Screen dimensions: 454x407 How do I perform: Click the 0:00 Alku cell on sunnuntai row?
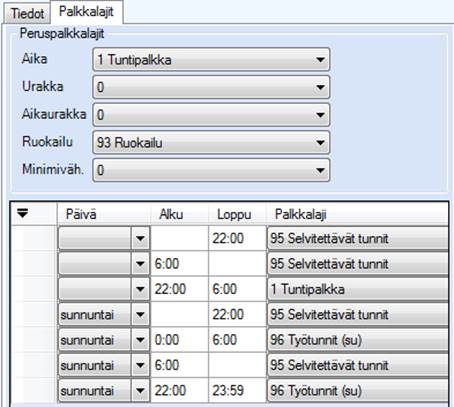pos(180,340)
